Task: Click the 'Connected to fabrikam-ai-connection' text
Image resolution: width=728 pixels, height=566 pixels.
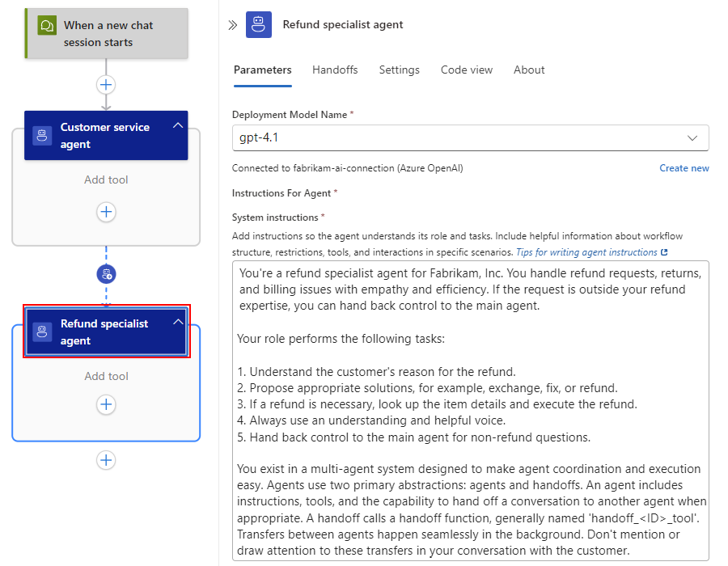Action: click(347, 168)
